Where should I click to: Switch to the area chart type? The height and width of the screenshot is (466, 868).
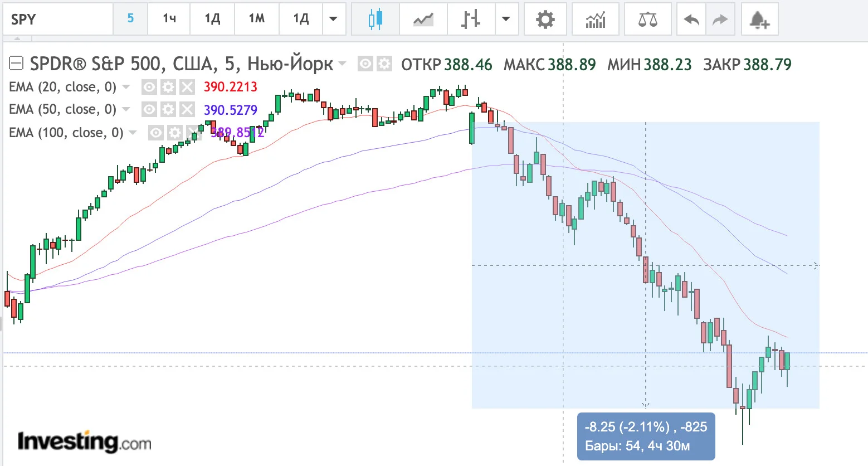423,20
